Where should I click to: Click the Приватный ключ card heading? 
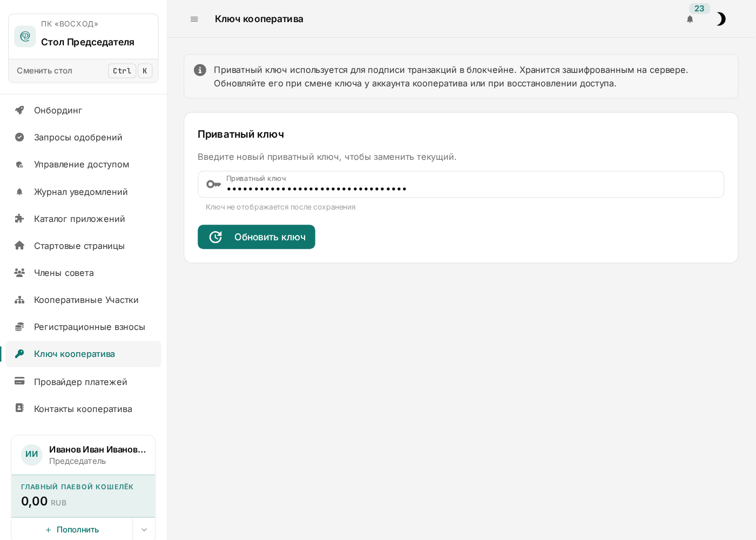coord(241,134)
